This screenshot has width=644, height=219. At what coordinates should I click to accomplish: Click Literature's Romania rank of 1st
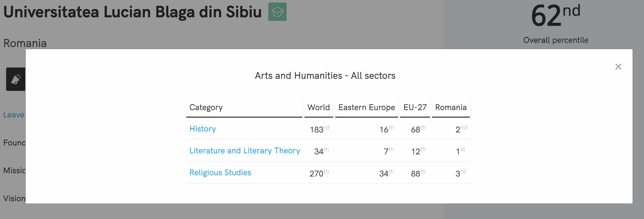461,151
